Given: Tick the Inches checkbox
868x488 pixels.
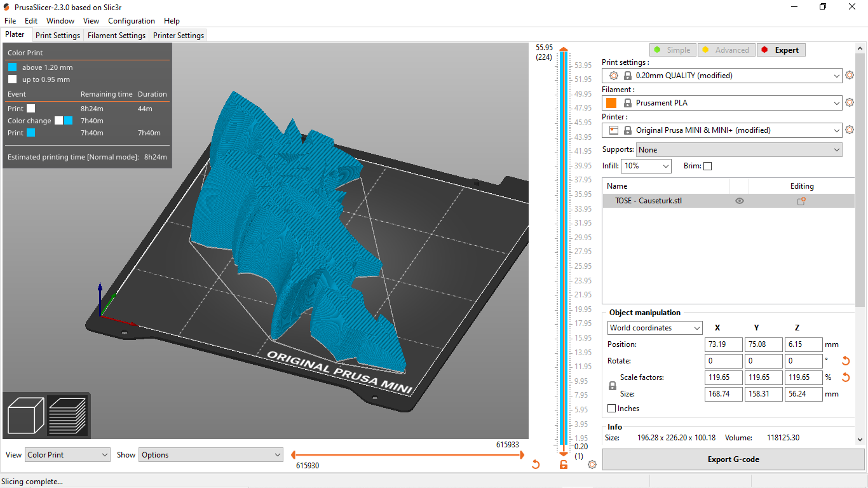Looking at the screenshot, I should 612,409.
